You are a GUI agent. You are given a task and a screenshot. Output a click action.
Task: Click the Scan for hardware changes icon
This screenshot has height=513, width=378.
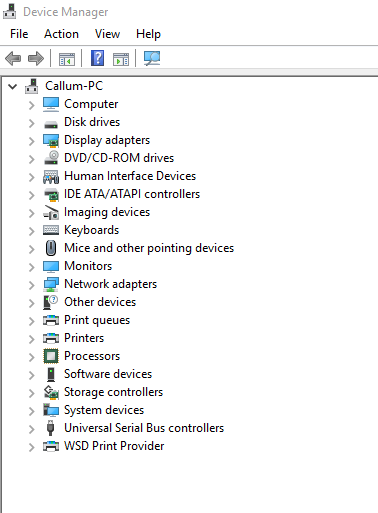click(x=152, y=58)
